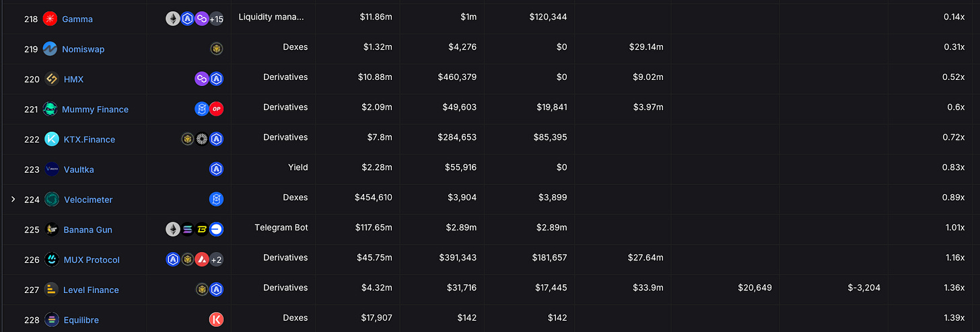Click the Arbitrum chain icon in Vaultka row
Screen dimensions: 980x332
click(x=216, y=169)
